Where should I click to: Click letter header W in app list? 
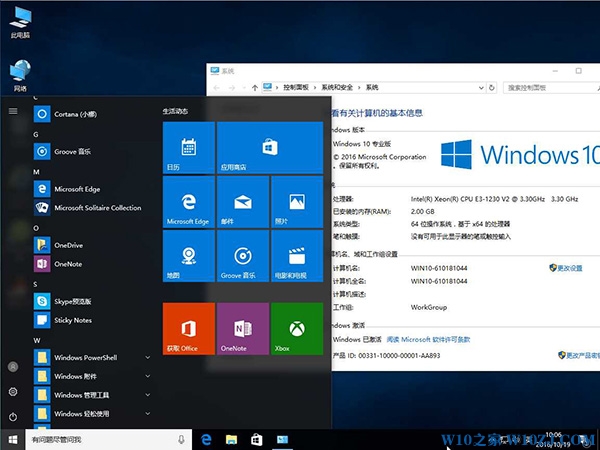tap(37, 341)
